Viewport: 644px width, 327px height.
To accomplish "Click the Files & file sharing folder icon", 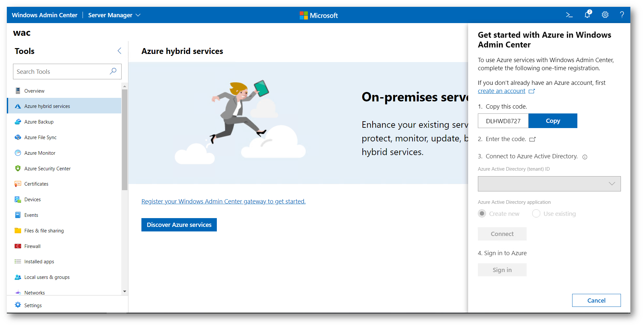I will pos(18,230).
